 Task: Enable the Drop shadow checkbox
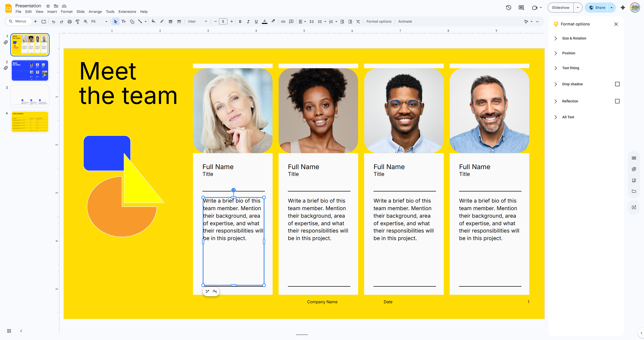pos(617,84)
